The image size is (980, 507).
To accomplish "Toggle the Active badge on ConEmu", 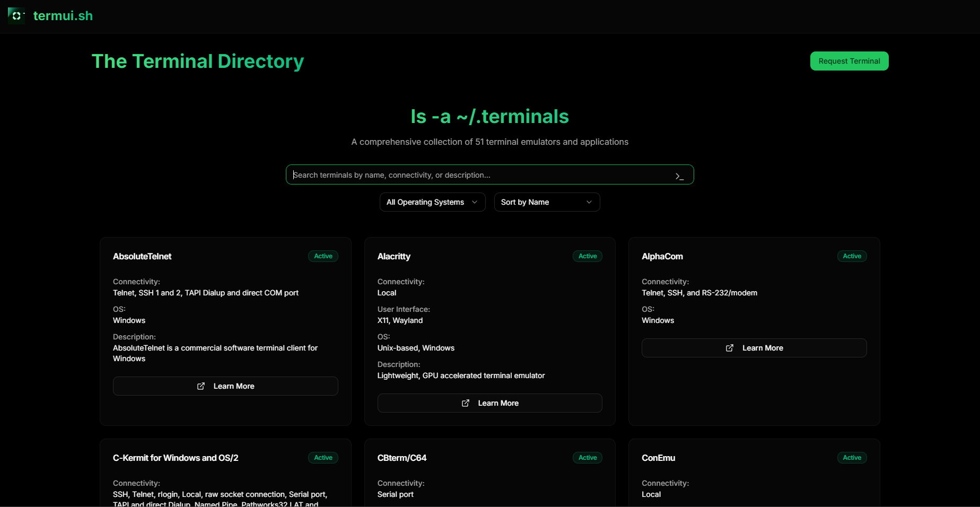I will click(852, 458).
